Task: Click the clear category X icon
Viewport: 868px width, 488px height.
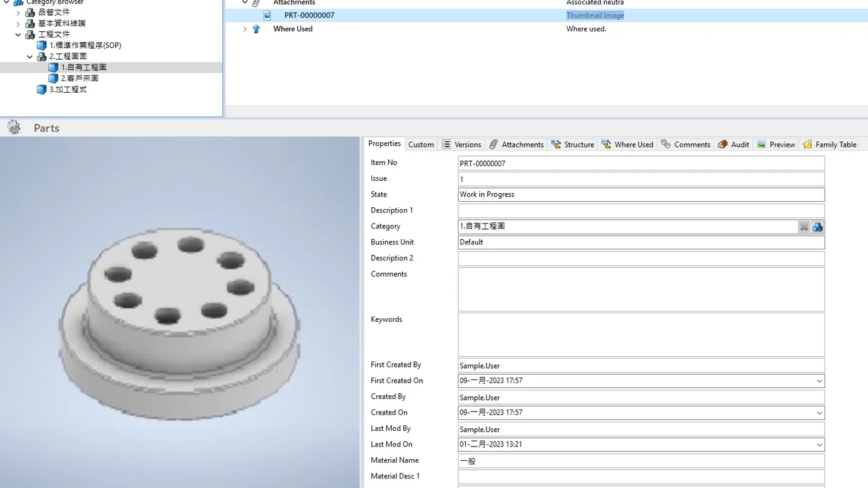Action: pyautogui.click(x=804, y=227)
